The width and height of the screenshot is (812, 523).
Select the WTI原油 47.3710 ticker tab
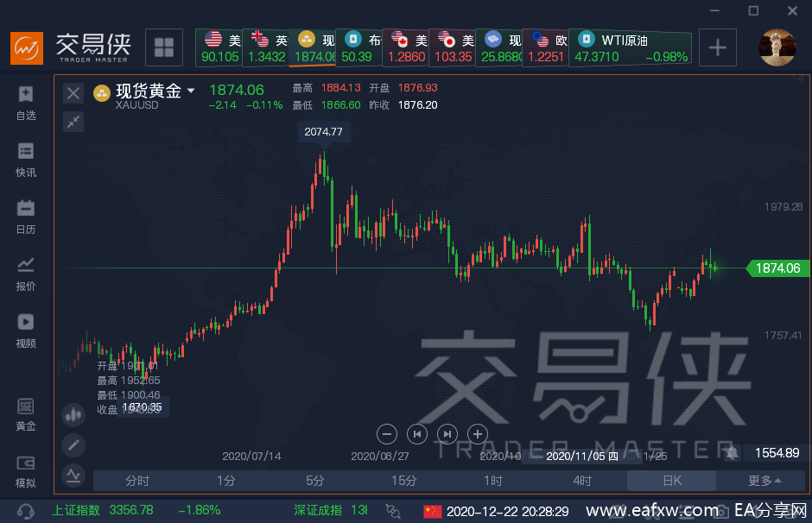click(631, 47)
